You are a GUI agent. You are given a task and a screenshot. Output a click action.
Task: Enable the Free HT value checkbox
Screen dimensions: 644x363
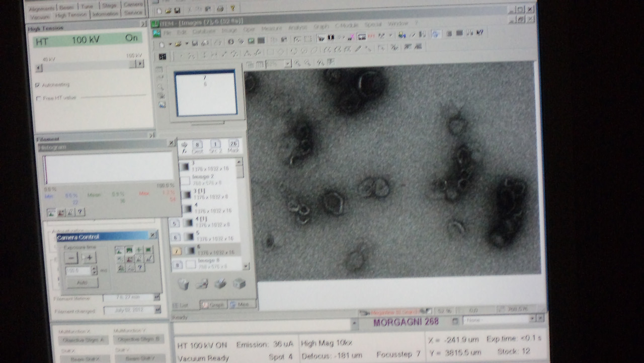coord(39,98)
